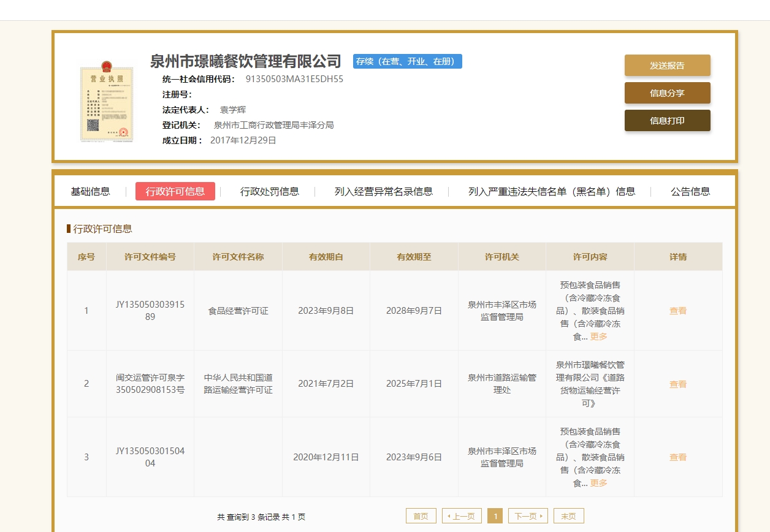Click the 有效期至 column header

point(414,257)
